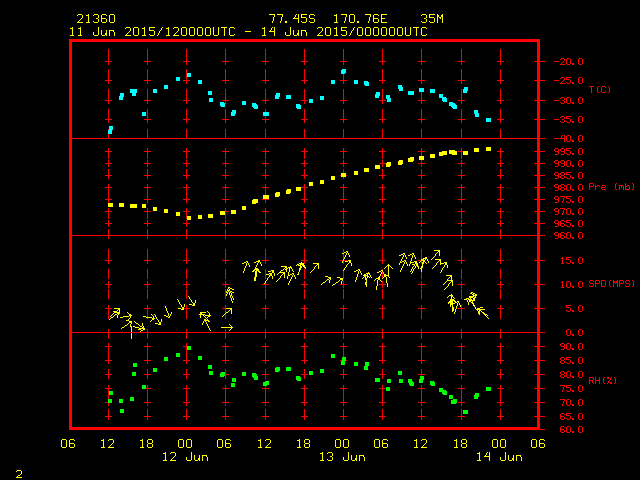Pick the "5.0" wind speed tick value
Image resolution: width=640 pixels, height=480 pixels.
574,309
